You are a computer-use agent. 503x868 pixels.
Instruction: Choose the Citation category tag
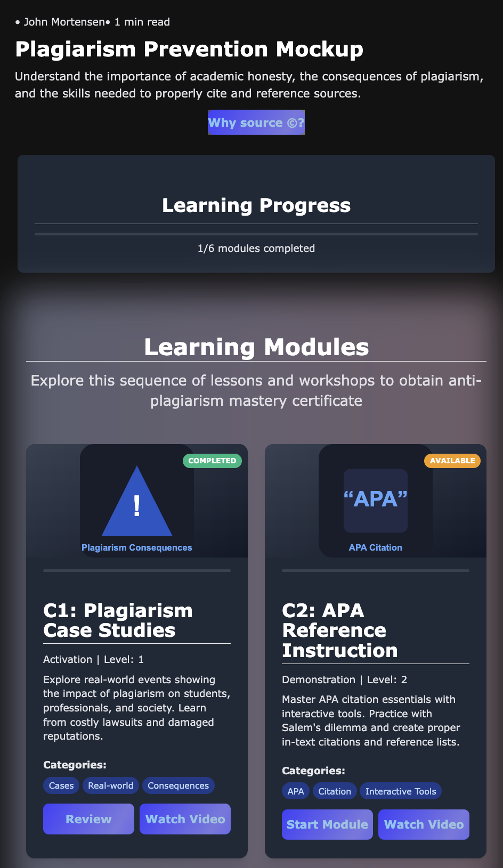point(335,791)
